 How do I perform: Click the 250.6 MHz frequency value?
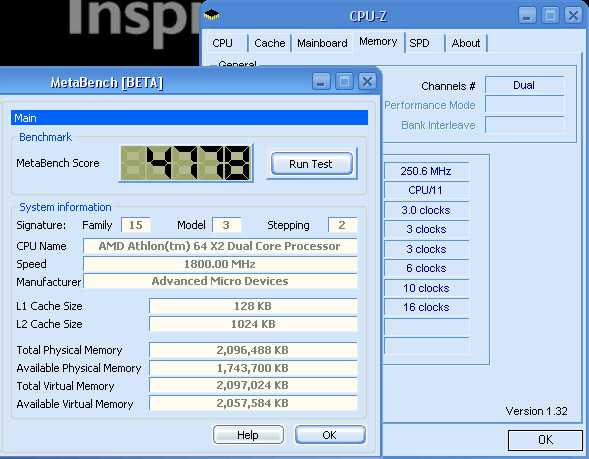pos(426,171)
